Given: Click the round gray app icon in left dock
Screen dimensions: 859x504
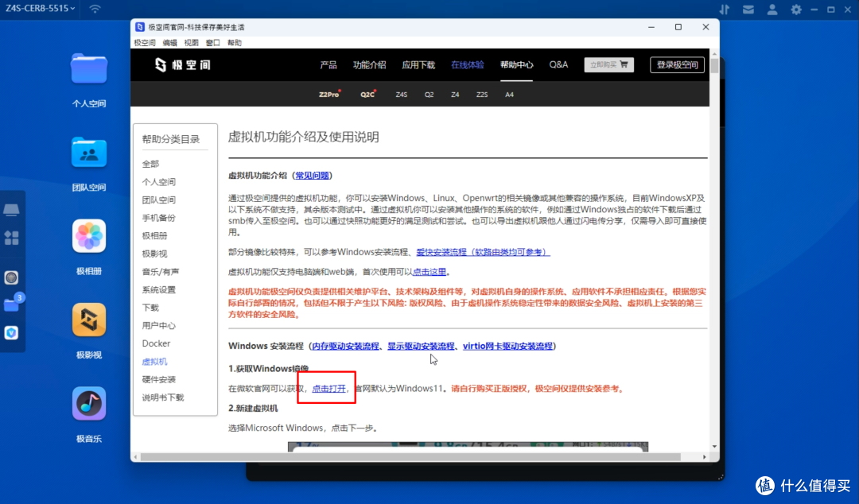Looking at the screenshot, I should click(11, 277).
